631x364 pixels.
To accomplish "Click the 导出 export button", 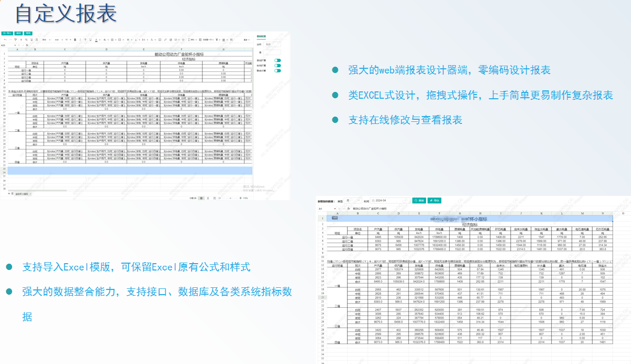I will 435,201.
